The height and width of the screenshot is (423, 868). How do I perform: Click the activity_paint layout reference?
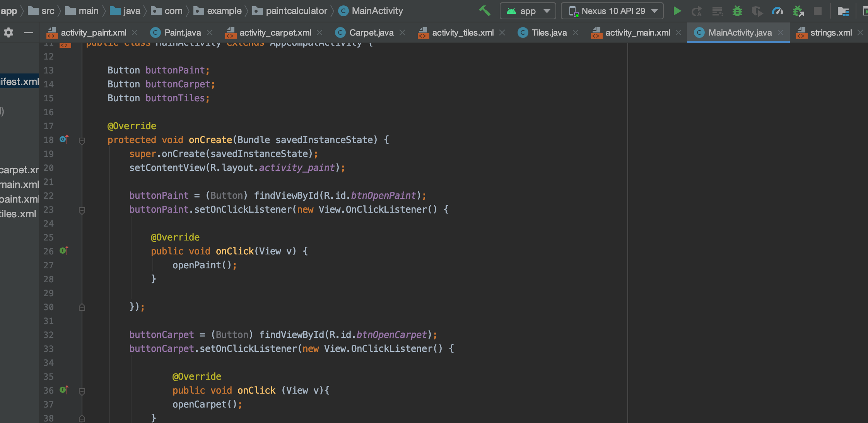297,168
